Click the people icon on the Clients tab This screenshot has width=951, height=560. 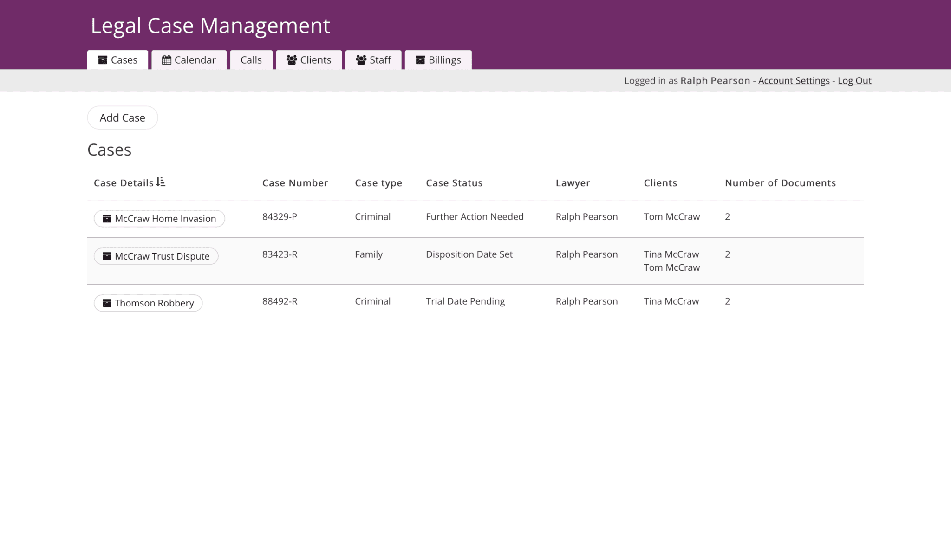(x=291, y=59)
